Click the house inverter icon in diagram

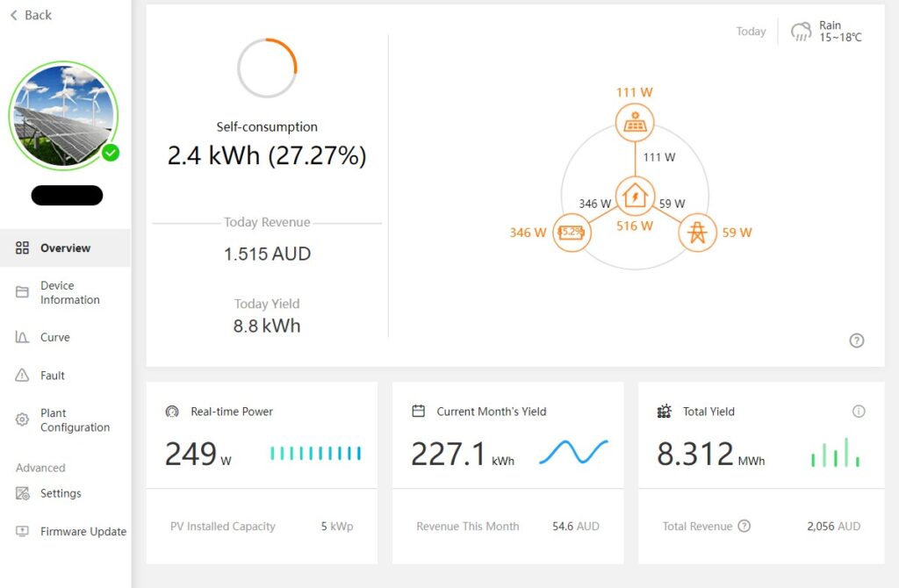tap(634, 196)
